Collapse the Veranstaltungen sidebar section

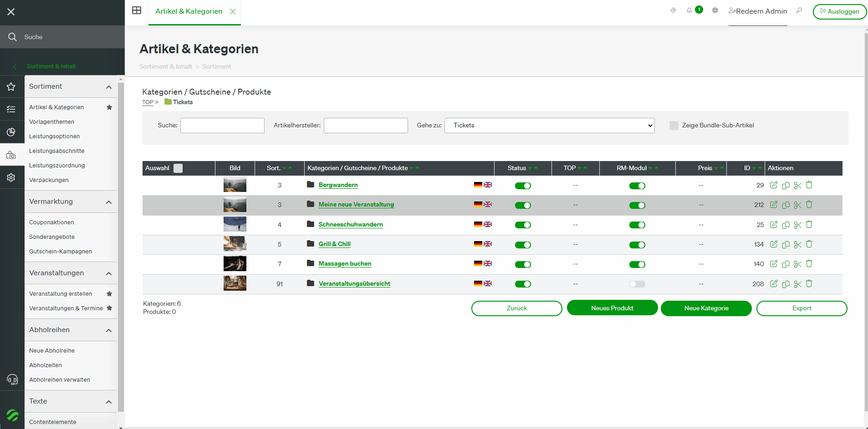[x=109, y=273]
